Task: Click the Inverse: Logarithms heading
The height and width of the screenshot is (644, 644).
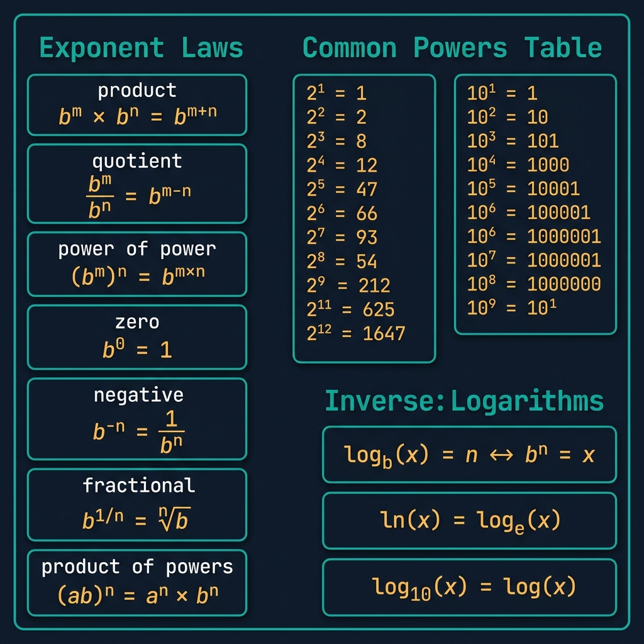Action: point(464,401)
